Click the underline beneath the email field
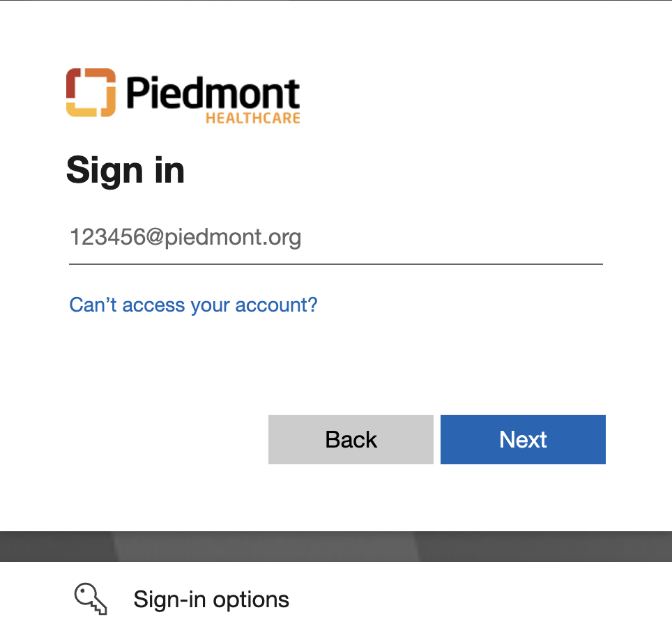 click(x=335, y=264)
